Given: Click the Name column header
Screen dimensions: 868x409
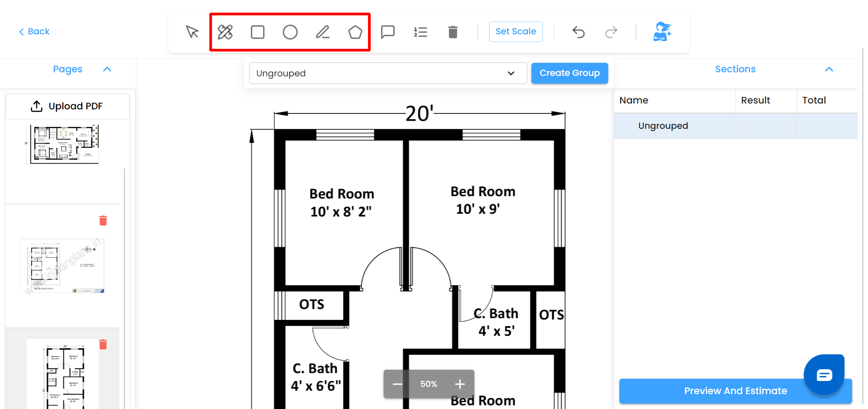Looking at the screenshot, I should (x=675, y=100).
